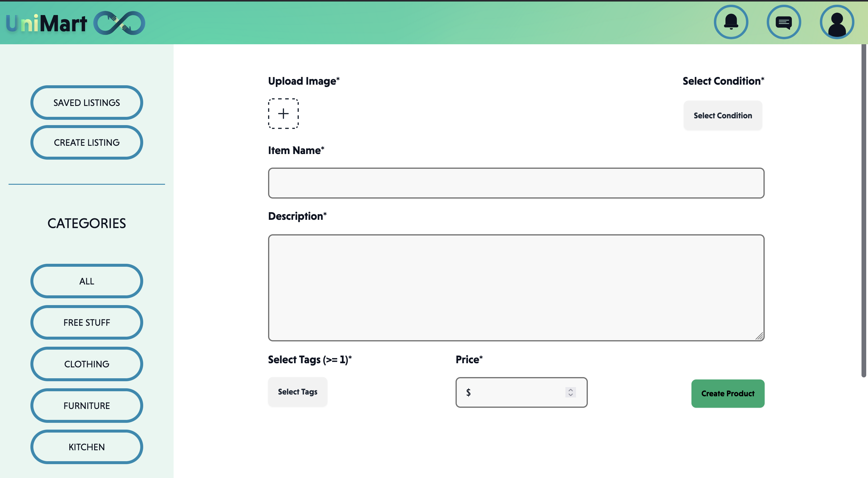
Task: Click inside the Description text area
Action: tap(516, 288)
